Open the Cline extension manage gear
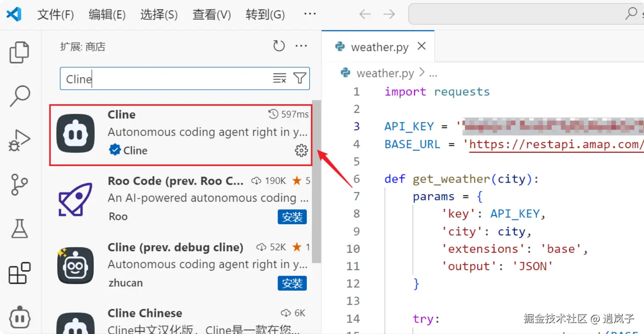Screen dimensions: 644x334 (x=301, y=150)
